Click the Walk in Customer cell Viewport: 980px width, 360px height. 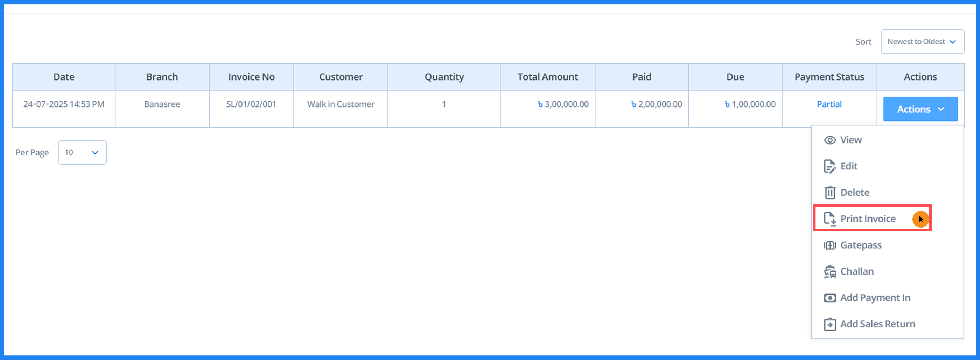tap(341, 104)
